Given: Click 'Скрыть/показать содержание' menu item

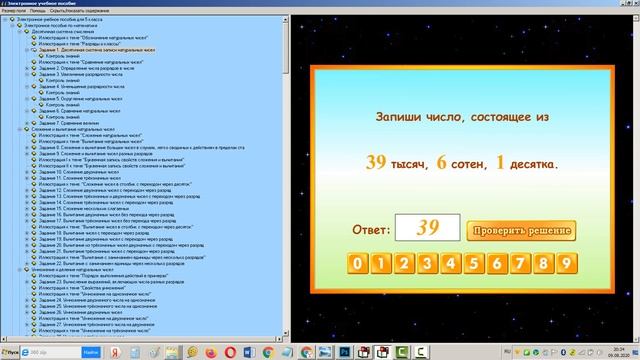Looking at the screenshot, I should pos(79,11).
